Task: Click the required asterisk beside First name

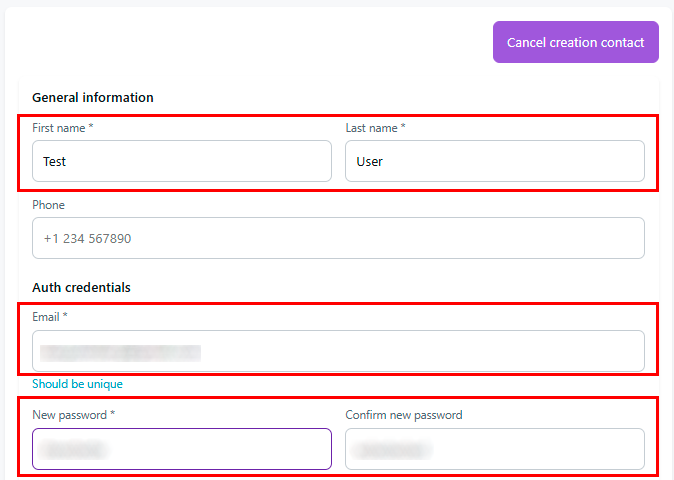Action: click(91, 128)
